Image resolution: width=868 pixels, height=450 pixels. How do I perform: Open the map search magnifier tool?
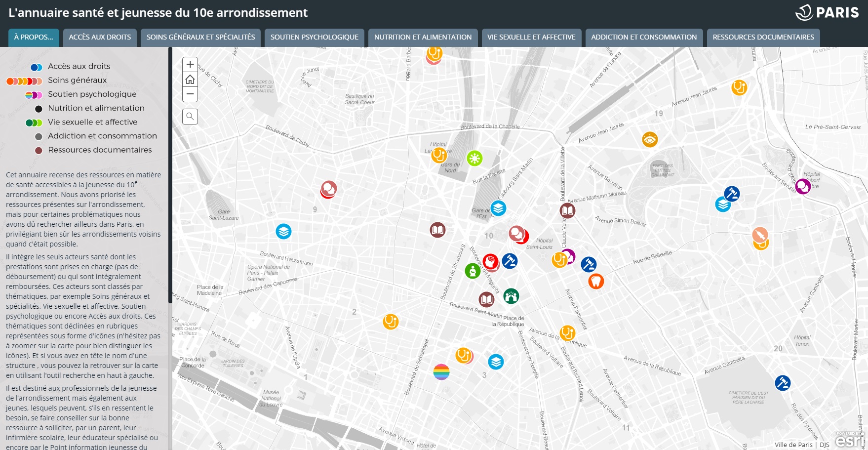pos(190,117)
